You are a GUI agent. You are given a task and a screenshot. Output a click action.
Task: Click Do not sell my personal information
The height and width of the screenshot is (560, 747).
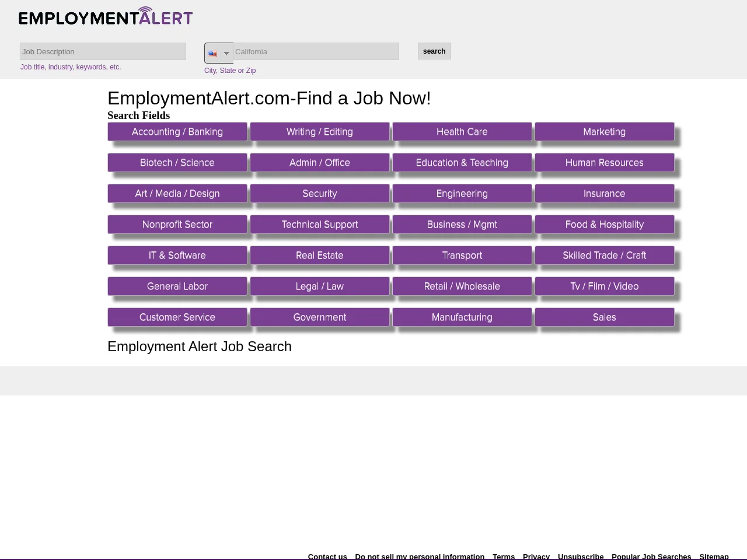[x=420, y=556]
